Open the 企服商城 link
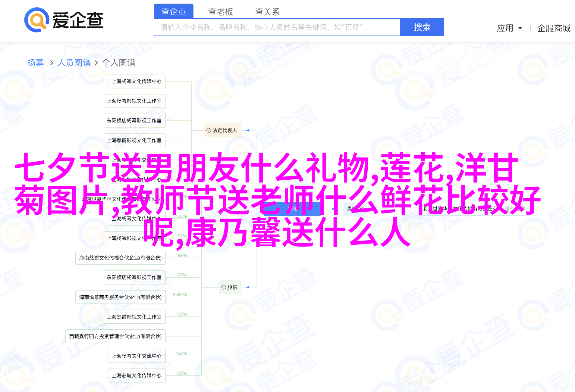This screenshot has width=575, height=392. coord(553,28)
